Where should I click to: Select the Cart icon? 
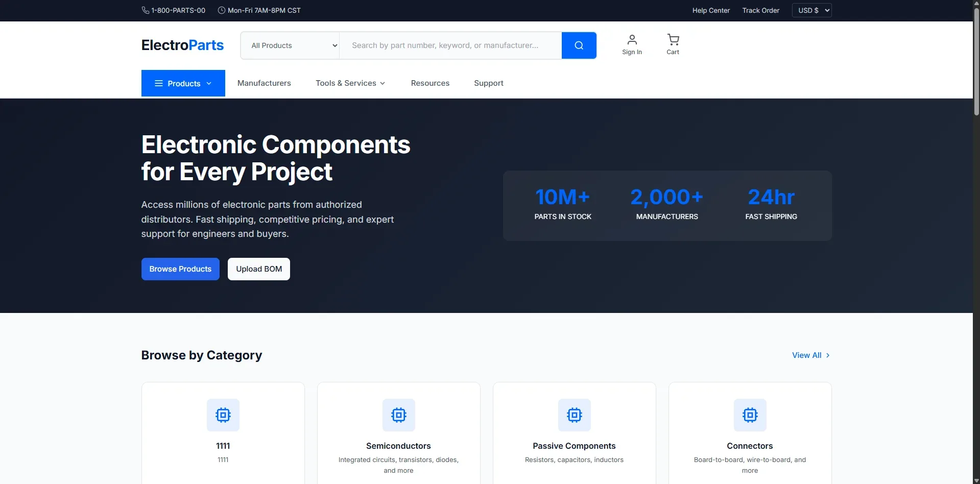pyautogui.click(x=672, y=40)
